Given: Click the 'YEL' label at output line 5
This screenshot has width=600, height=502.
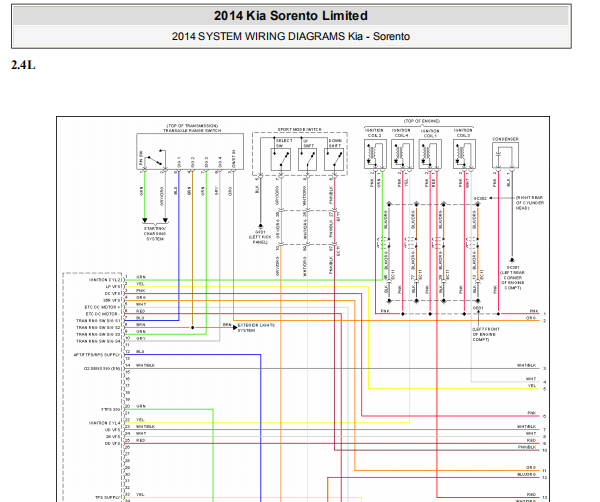Looking at the screenshot, I should click(x=532, y=386).
